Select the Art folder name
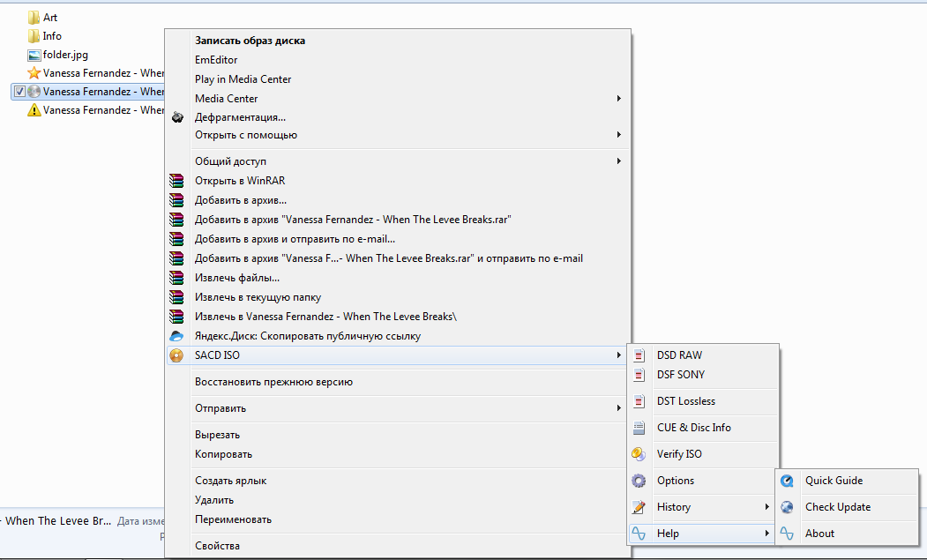The image size is (927, 560). 50,18
